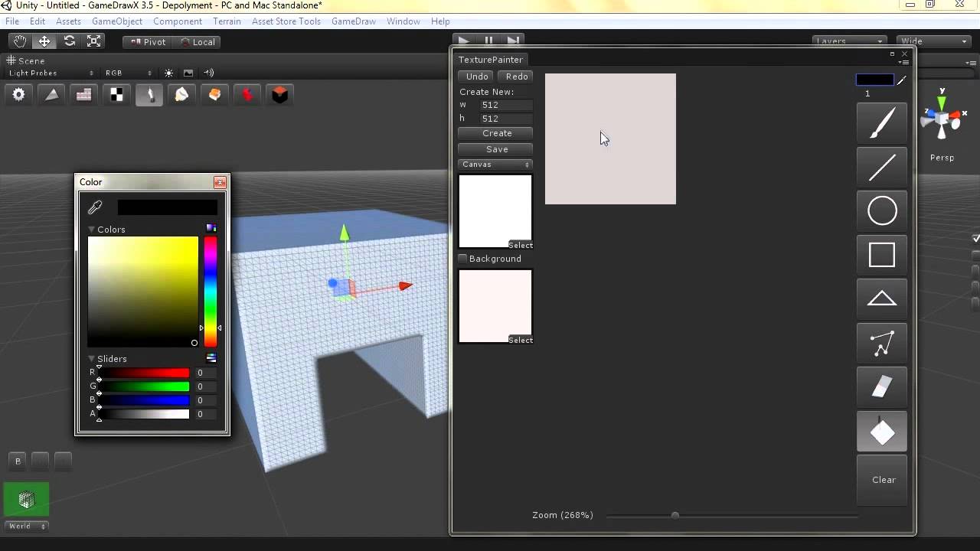
Task: Click the orange cube GameDraw tool
Action: (214, 94)
